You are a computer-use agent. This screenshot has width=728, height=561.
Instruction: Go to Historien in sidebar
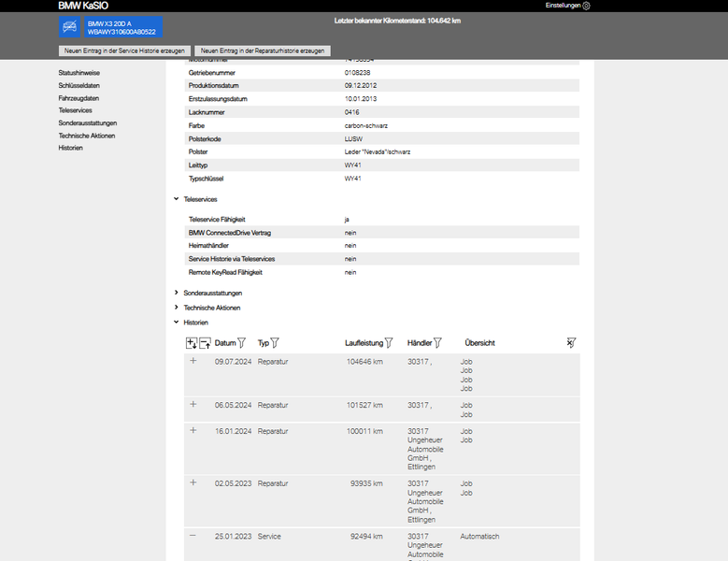click(71, 148)
